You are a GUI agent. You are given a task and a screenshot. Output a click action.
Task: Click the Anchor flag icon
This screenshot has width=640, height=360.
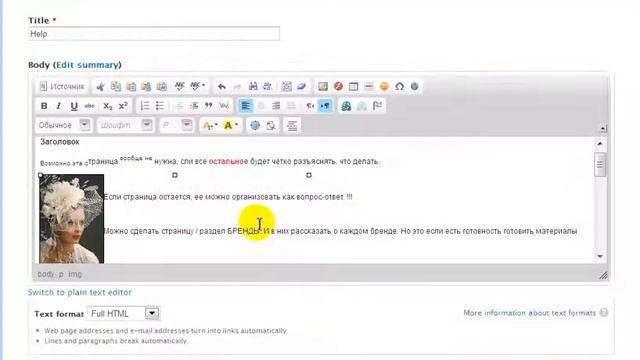(377, 106)
